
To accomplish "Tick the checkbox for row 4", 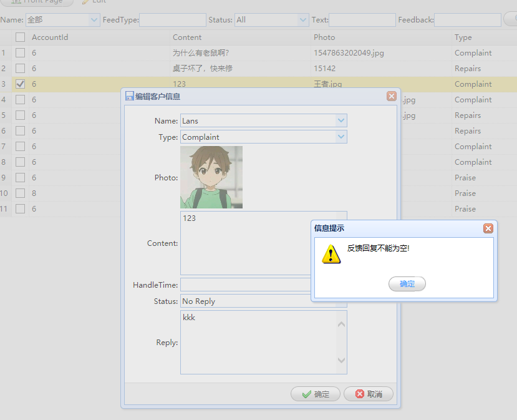I will pyautogui.click(x=20, y=100).
